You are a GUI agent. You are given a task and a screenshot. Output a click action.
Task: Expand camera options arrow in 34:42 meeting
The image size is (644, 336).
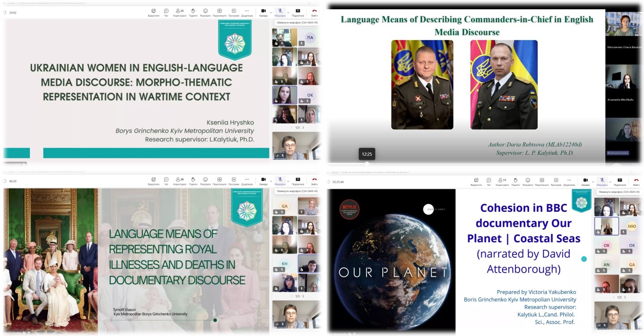click(270, 12)
